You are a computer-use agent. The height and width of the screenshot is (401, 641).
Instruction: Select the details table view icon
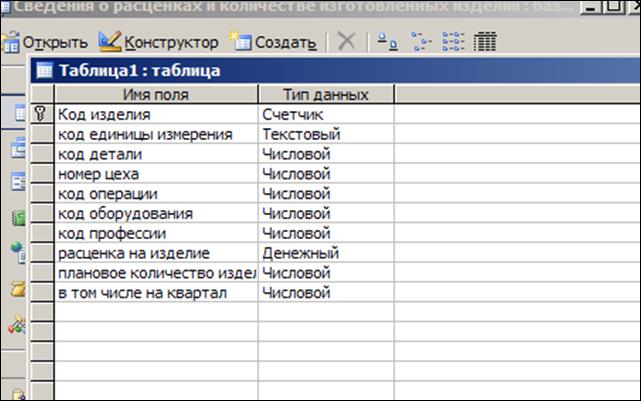(486, 43)
